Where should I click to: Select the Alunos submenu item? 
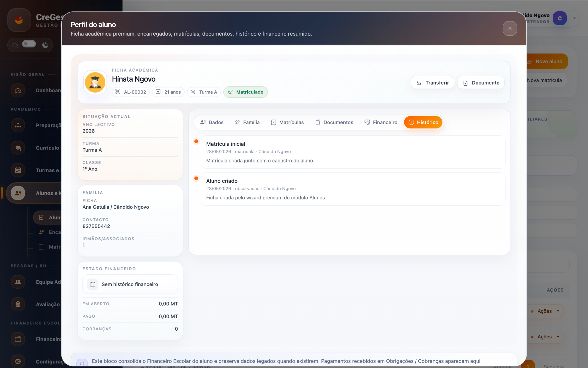(x=47, y=217)
